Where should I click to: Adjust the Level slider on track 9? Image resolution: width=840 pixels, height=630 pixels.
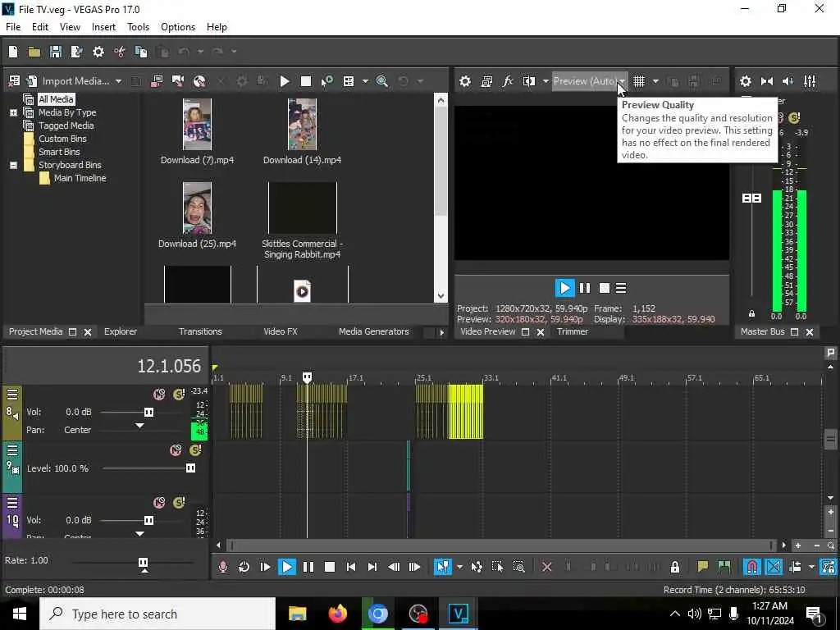click(190, 468)
